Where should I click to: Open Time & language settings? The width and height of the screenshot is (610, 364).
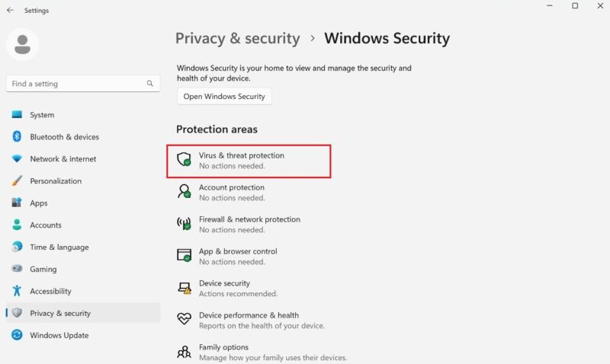[x=59, y=247]
